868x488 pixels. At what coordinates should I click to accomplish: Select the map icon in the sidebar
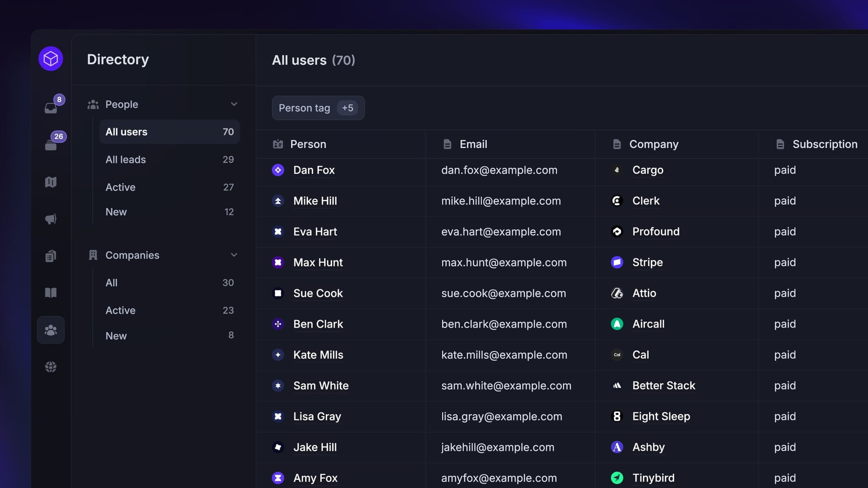tap(51, 182)
